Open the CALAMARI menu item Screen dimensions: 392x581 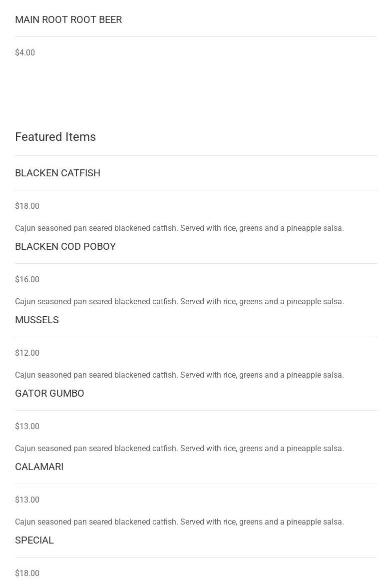pyautogui.click(x=39, y=467)
